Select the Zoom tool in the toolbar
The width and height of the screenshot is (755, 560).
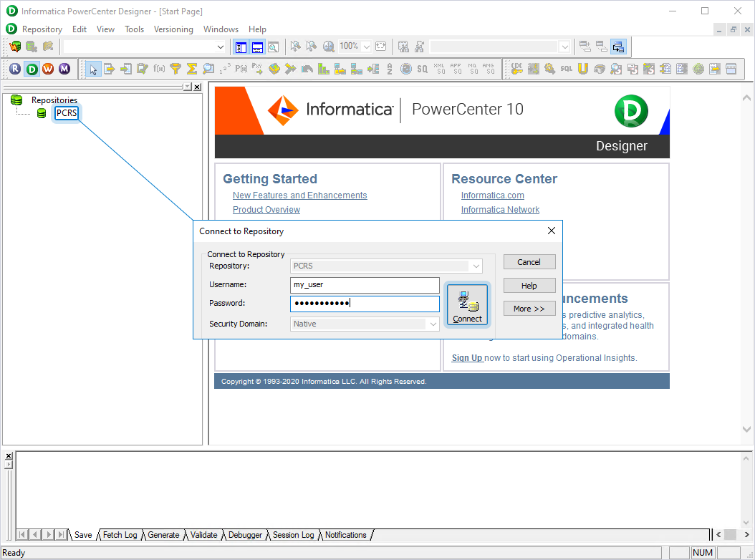pos(328,47)
